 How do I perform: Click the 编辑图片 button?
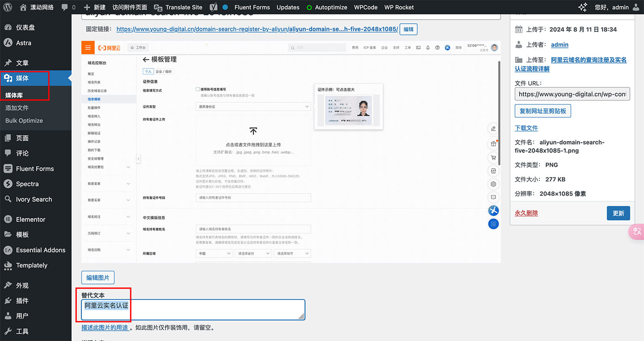coord(98,278)
